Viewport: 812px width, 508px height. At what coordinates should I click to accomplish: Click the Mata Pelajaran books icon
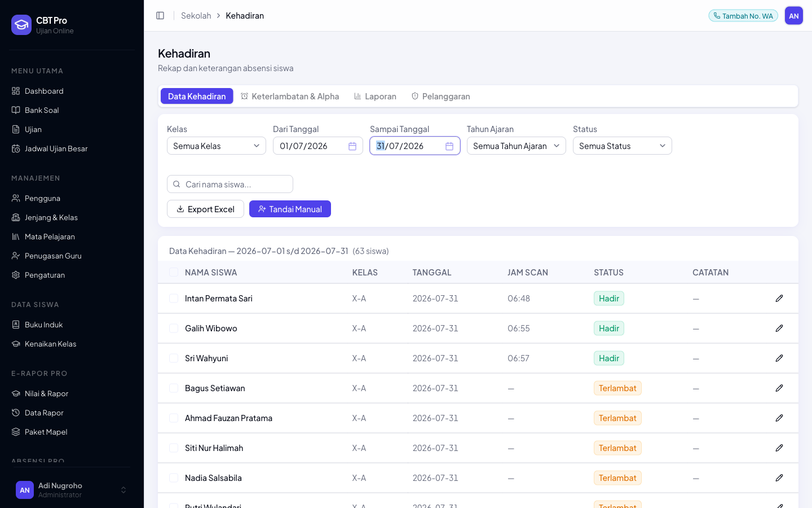pos(16,237)
